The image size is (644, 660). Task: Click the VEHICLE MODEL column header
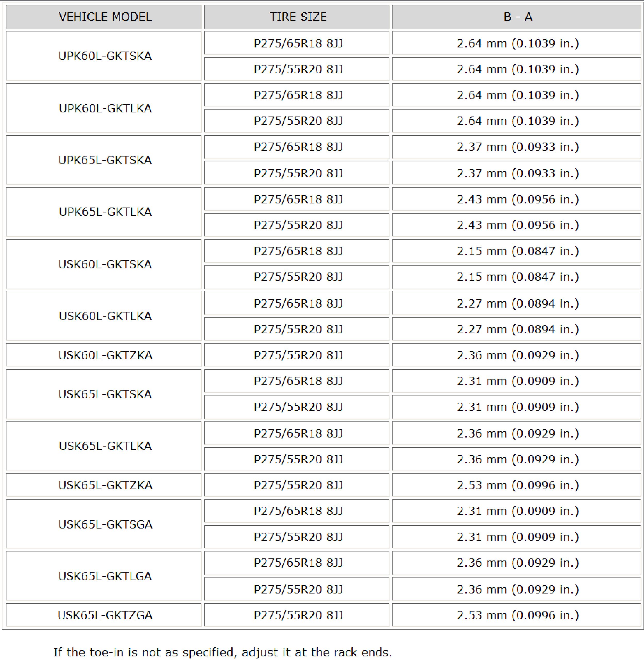(x=105, y=16)
